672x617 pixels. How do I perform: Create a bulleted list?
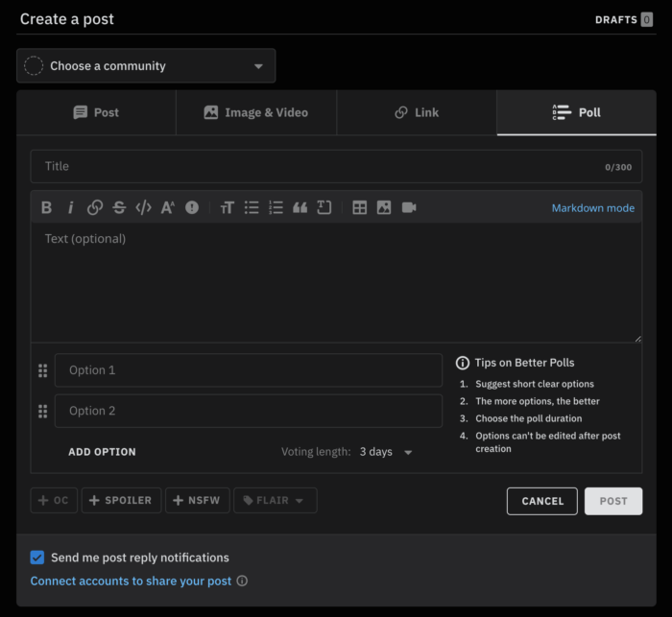pyautogui.click(x=252, y=207)
